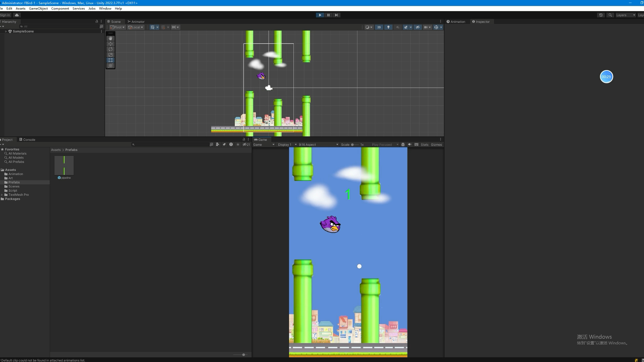This screenshot has height=362, width=644.
Task: Toggle 2D view mode in Scene
Action: [x=379, y=27]
